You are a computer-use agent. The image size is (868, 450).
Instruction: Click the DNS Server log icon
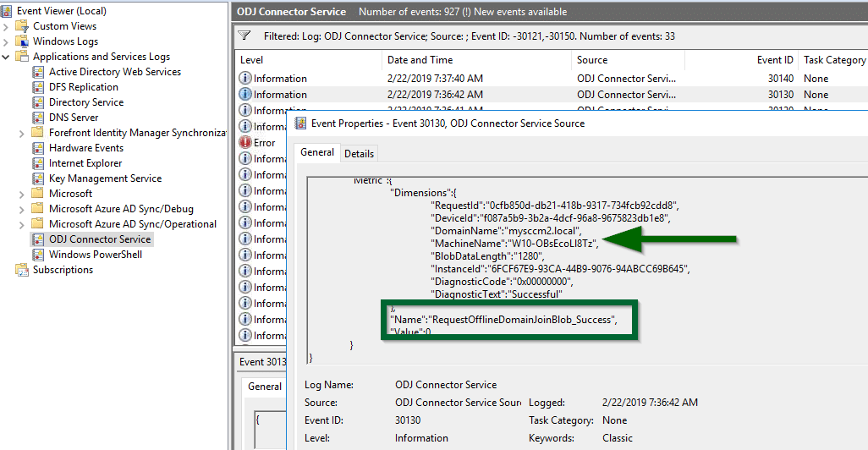38,118
